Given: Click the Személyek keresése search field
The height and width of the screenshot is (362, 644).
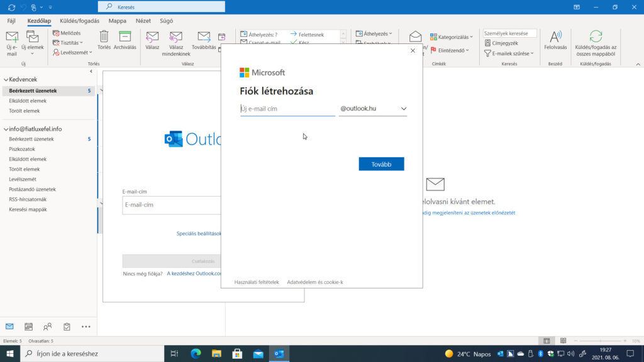Looking at the screenshot, I should click(x=509, y=33).
